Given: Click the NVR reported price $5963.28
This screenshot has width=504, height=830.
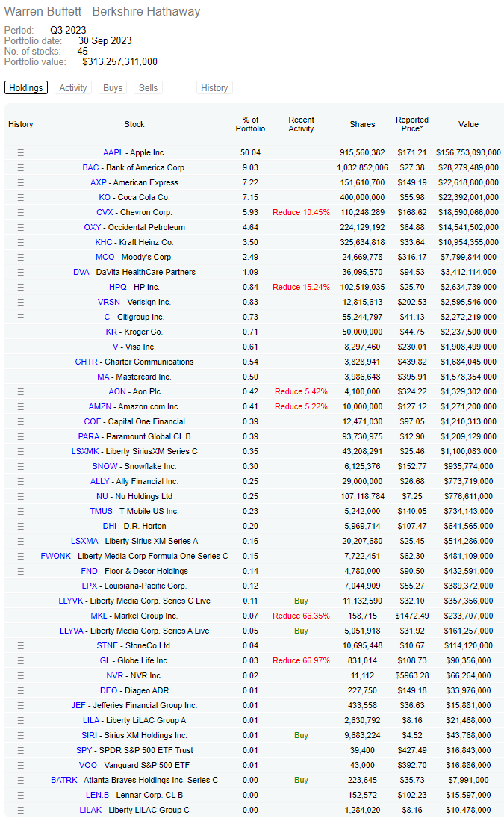Looking at the screenshot, I should click(x=412, y=676).
